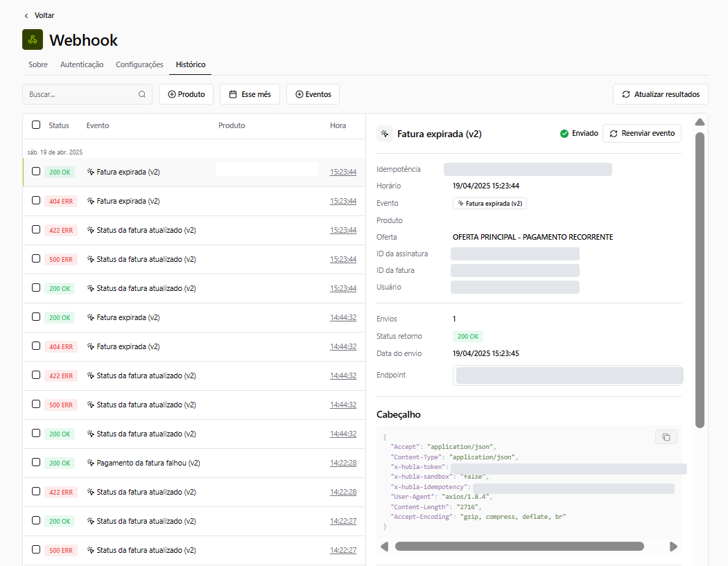Click the Reenviar evento button
Screen dimensions: 728x566
pos(642,134)
